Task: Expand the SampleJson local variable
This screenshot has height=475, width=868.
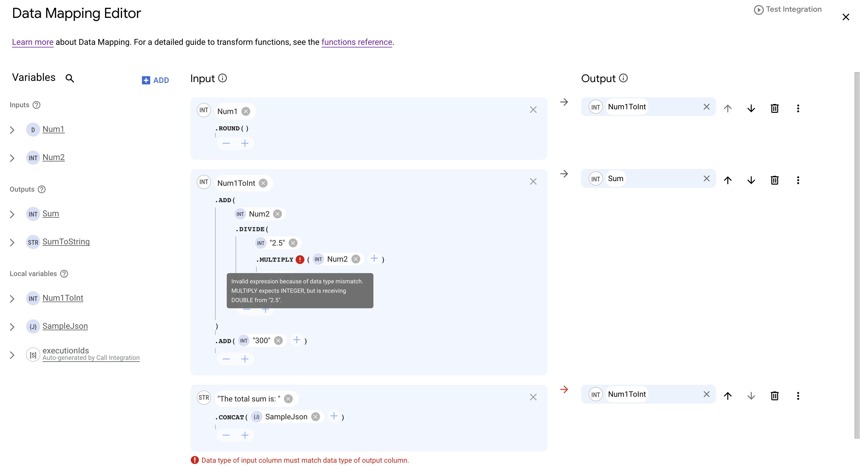Action: 12,326
